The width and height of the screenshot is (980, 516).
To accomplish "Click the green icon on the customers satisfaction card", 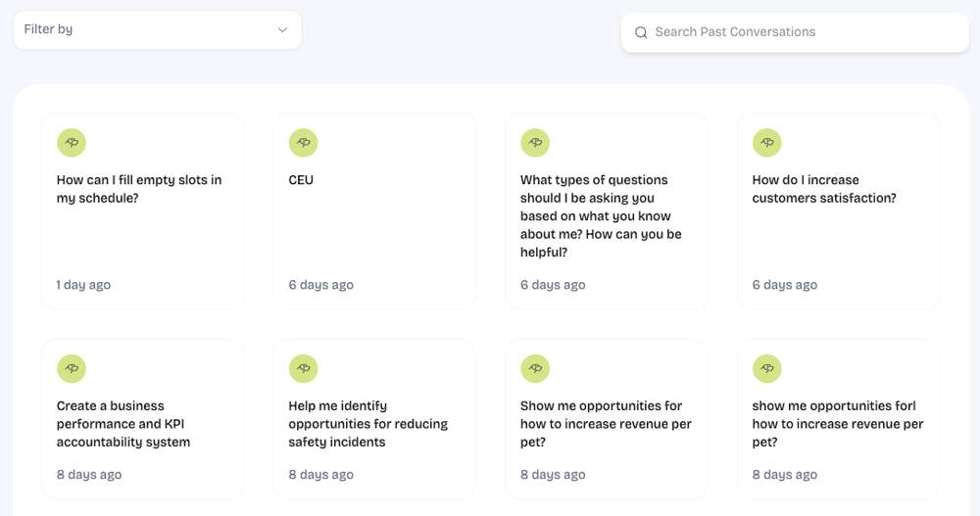I will (x=766, y=143).
